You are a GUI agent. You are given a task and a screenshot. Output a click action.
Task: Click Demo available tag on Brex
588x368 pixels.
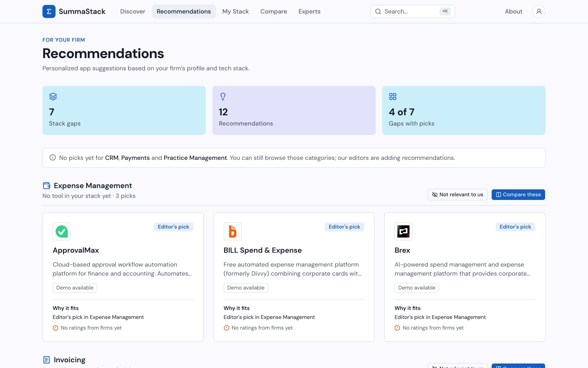coord(416,288)
